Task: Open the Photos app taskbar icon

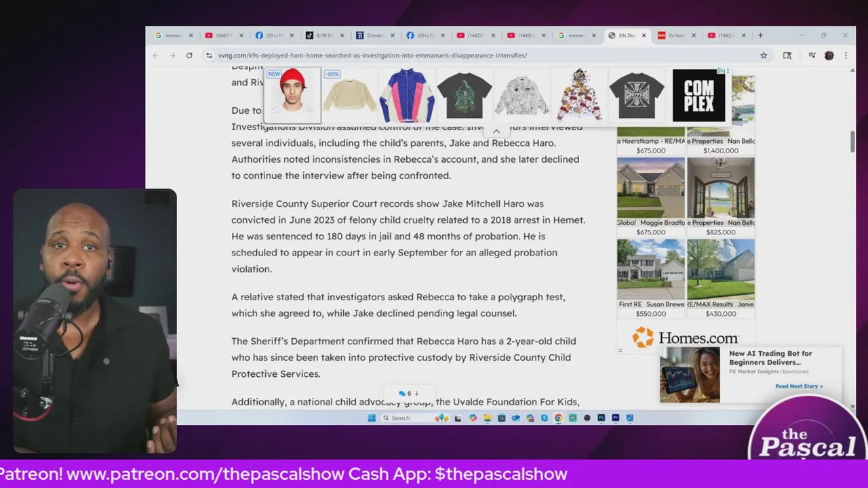Action: point(629,418)
